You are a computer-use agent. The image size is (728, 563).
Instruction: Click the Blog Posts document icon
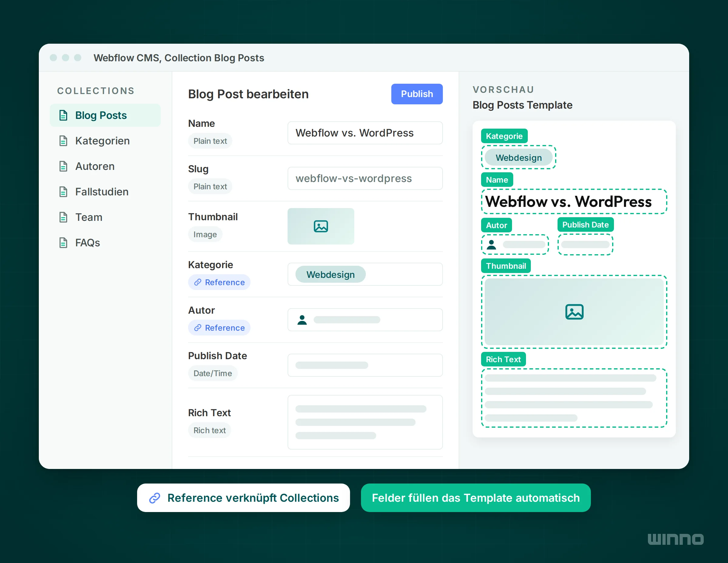pyautogui.click(x=63, y=115)
